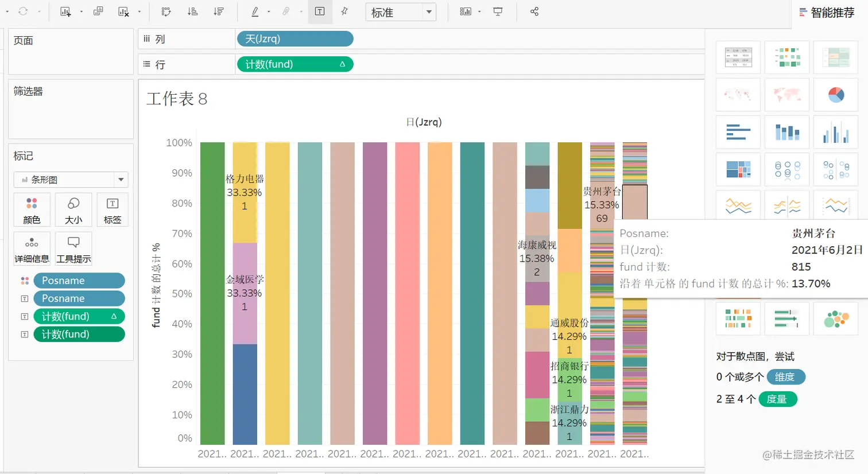Select the bullet graph chart thumbnail
Screen dimensions: 868x474
787,318
